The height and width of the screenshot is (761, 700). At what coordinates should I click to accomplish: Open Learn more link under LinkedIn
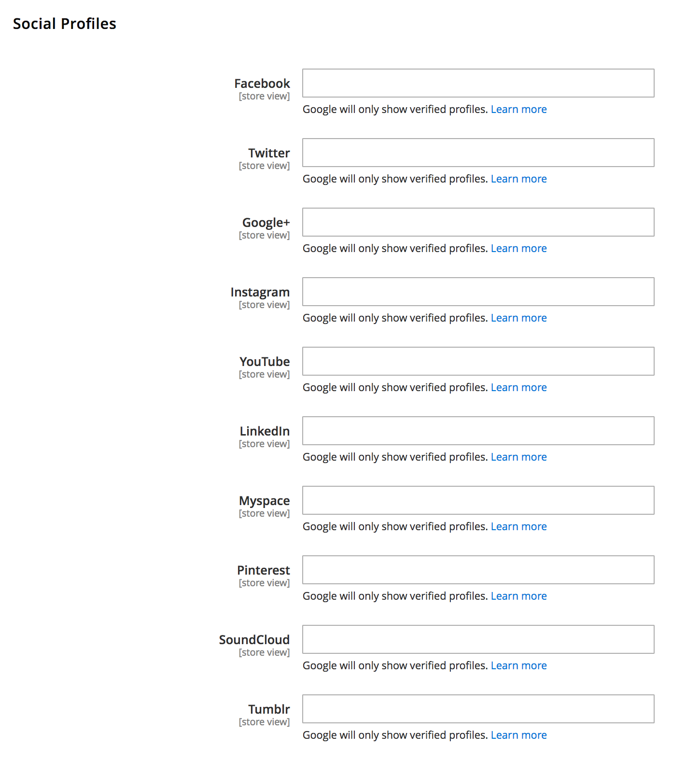coord(518,457)
